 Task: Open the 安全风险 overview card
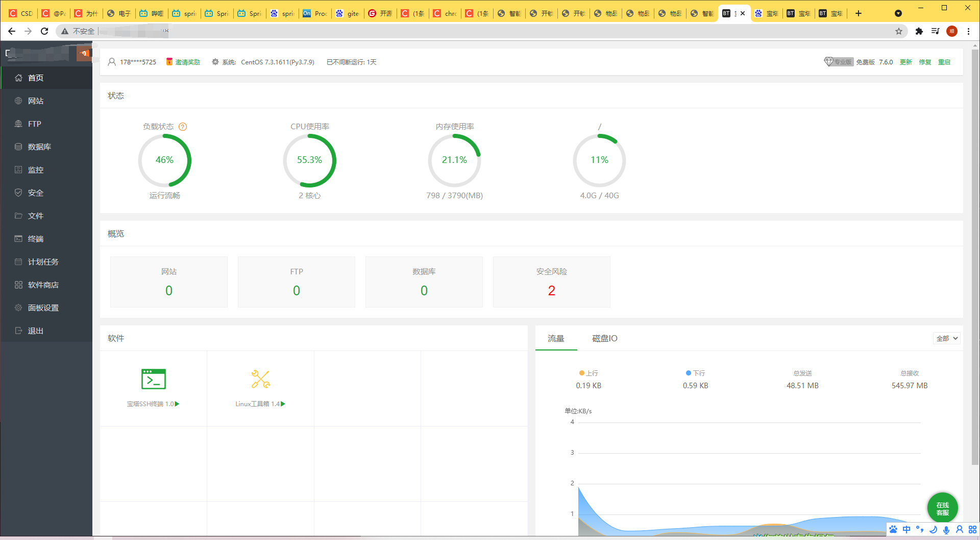coord(551,281)
